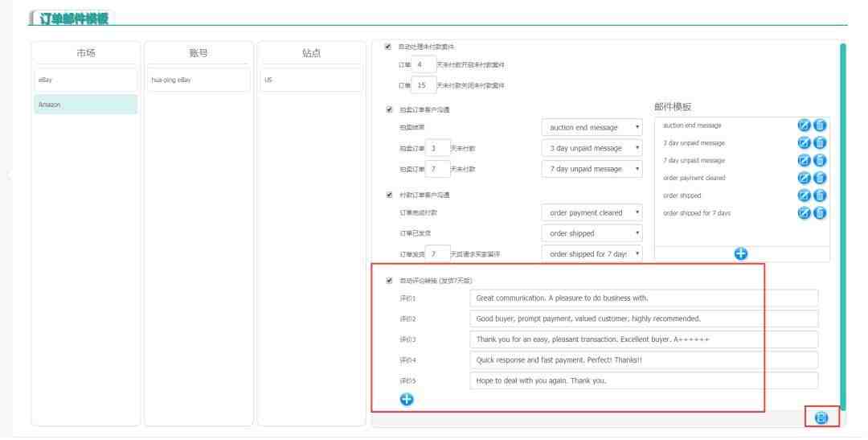Open the 7 day unpaid message dropdown

592,169
